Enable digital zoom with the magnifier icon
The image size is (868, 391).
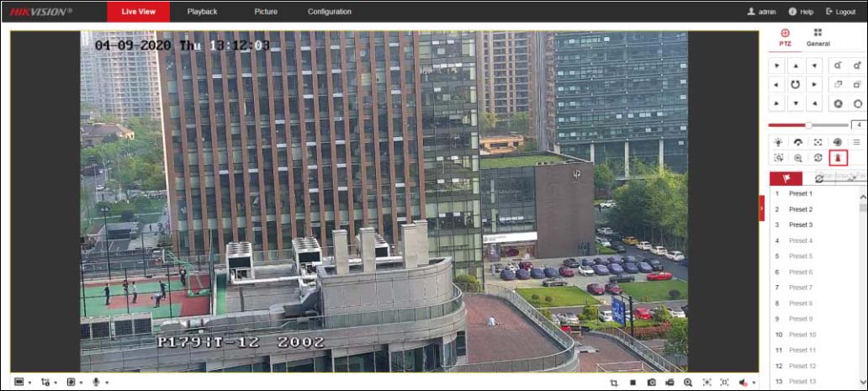(x=687, y=382)
